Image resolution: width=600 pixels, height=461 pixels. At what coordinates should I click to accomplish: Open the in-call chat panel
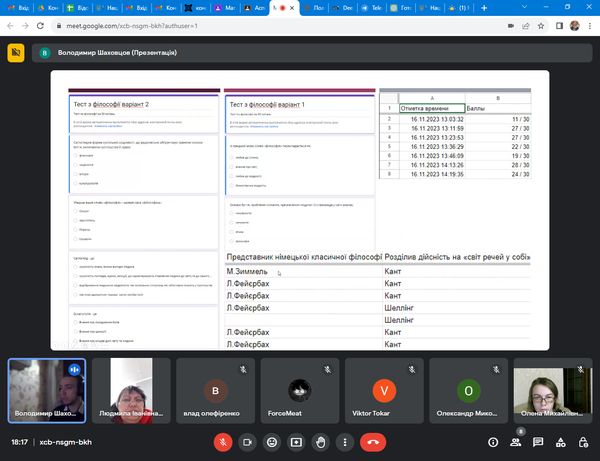[x=538, y=441]
